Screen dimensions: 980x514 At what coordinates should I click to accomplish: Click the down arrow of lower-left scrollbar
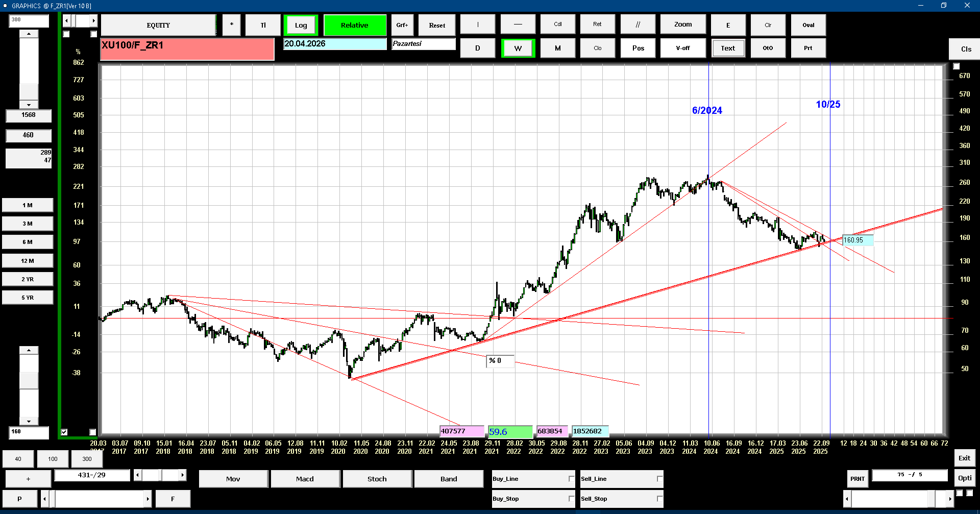tap(29, 422)
